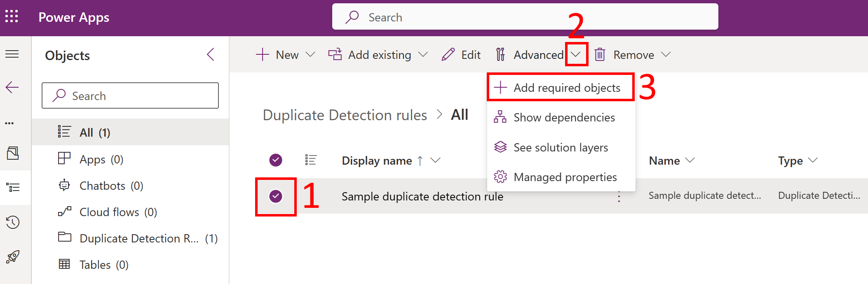Viewport: 868px width, 284px height.
Task: Expand the Add existing dropdown chevron
Action: pos(423,54)
